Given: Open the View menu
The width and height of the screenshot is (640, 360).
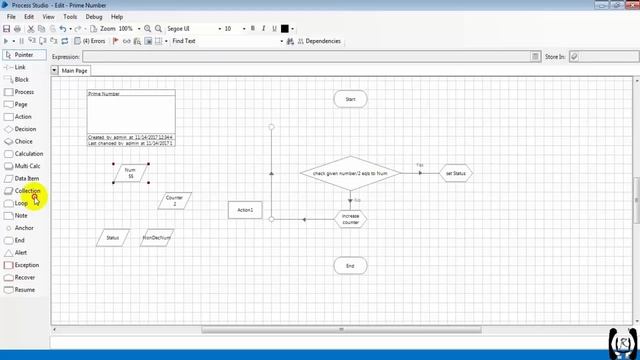Looking at the screenshot, I should coord(48,17).
